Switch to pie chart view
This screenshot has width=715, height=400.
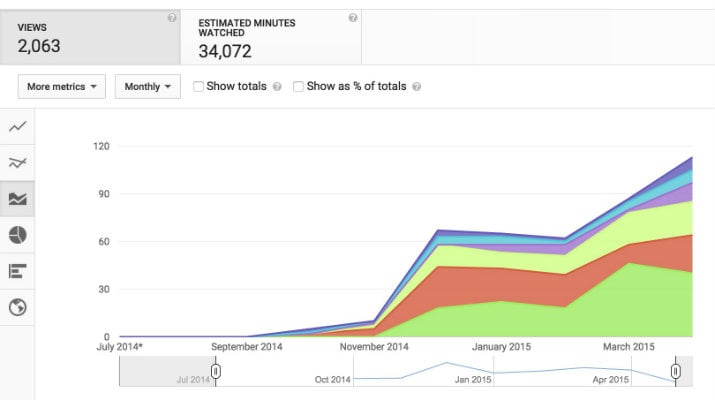(17, 235)
